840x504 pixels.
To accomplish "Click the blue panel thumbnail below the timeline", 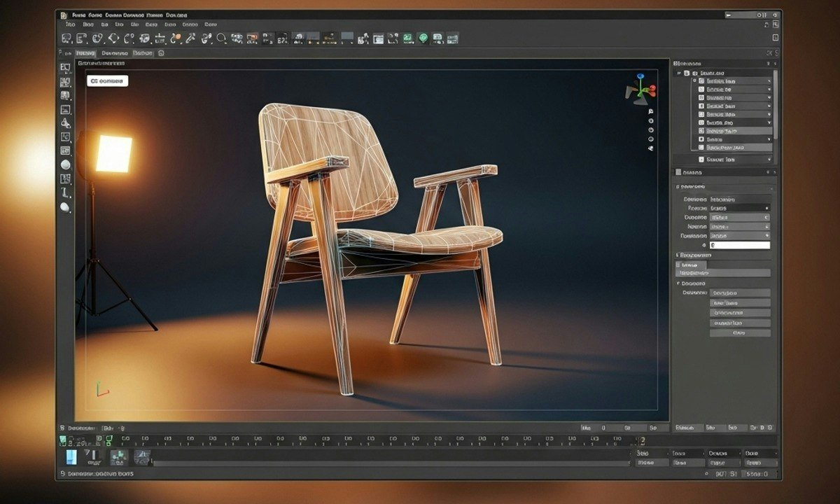I will [72, 458].
